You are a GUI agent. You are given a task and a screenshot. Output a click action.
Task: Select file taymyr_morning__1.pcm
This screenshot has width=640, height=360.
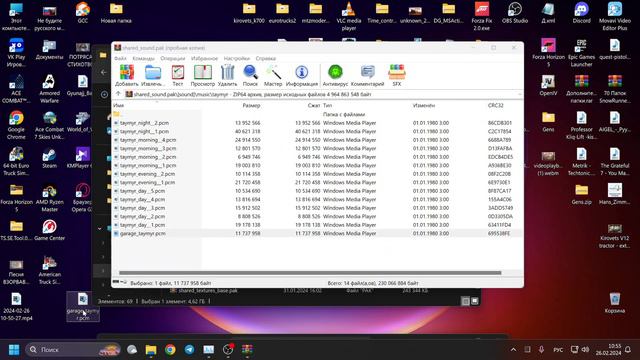point(317,165)
